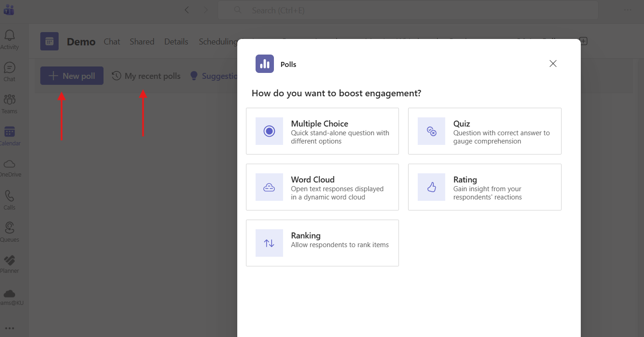Choose the Ranking poll type
The height and width of the screenshot is (337, 644).
322,243
